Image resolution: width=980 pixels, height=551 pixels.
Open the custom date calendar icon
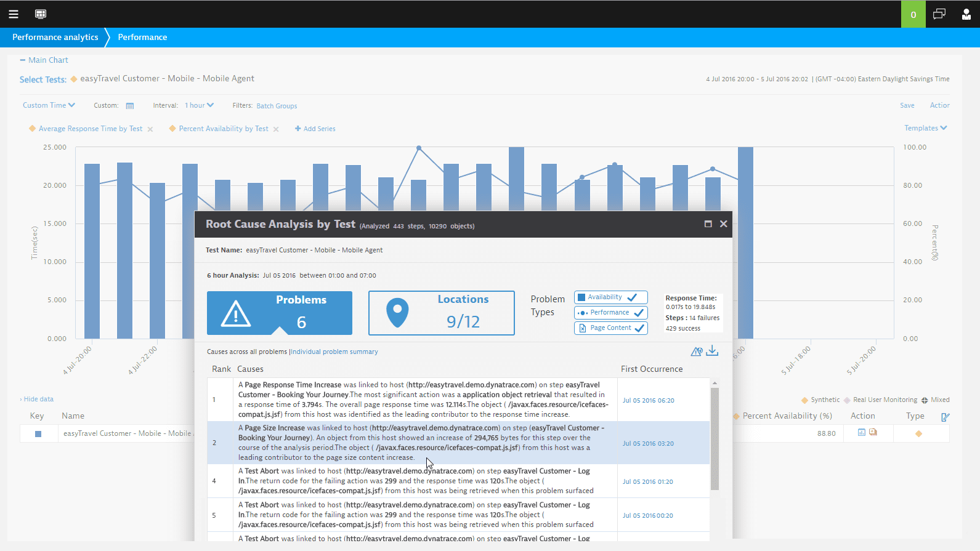point(130,106)
